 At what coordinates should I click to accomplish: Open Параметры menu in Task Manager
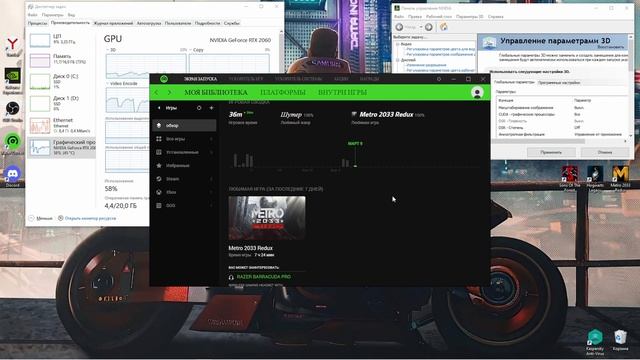tap(52, 15)
